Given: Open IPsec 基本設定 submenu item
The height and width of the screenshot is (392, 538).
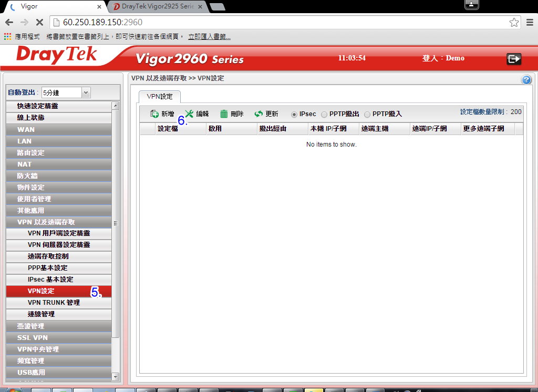Looking at the screenshot, I should pos(59,280).
